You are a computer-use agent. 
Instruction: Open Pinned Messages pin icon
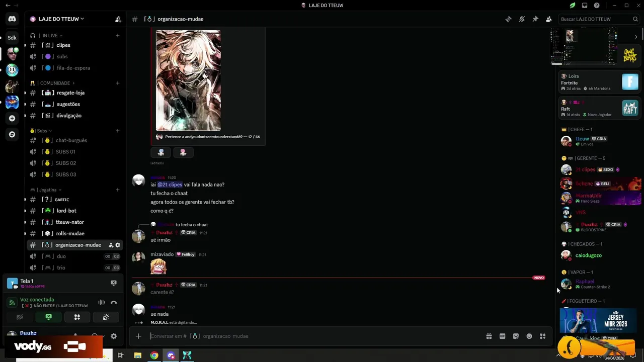(535, 19)
